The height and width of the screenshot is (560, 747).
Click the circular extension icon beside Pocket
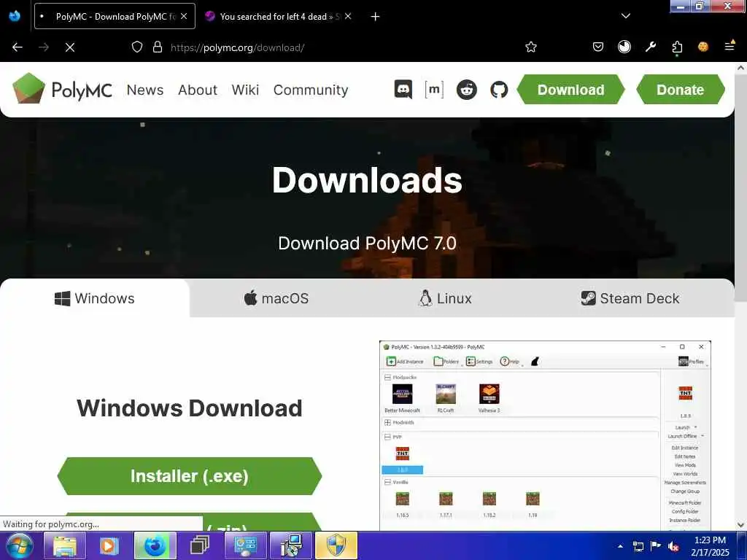click(x=624, y=47)
